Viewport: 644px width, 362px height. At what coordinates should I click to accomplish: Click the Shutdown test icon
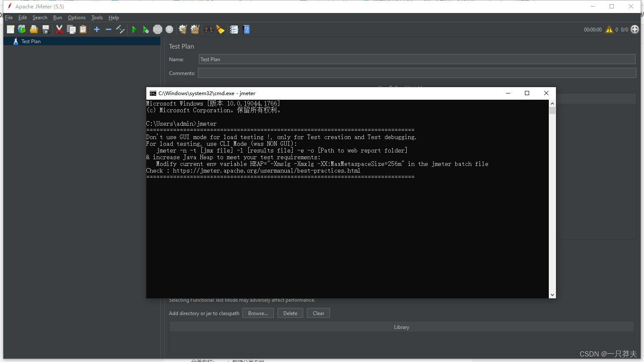169,29
